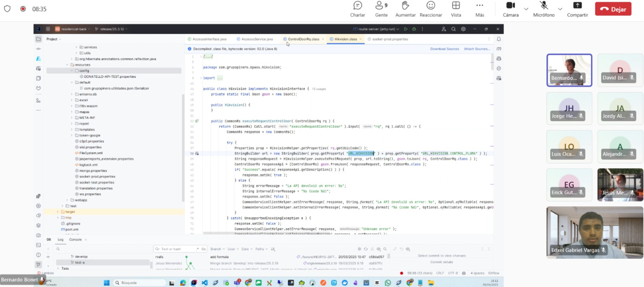Expand the webapp folder
The height and width of the screenshot is (287, 644).
click(x=67, y=200)
